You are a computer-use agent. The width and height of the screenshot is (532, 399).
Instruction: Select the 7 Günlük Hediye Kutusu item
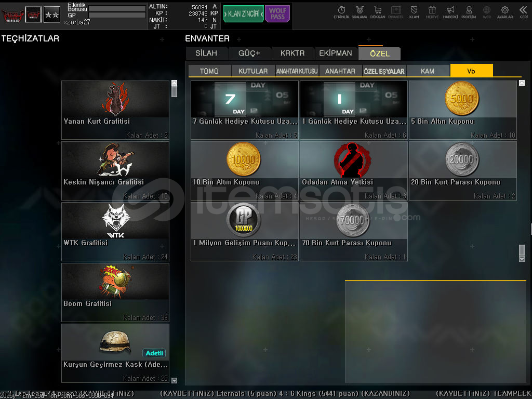245,110
